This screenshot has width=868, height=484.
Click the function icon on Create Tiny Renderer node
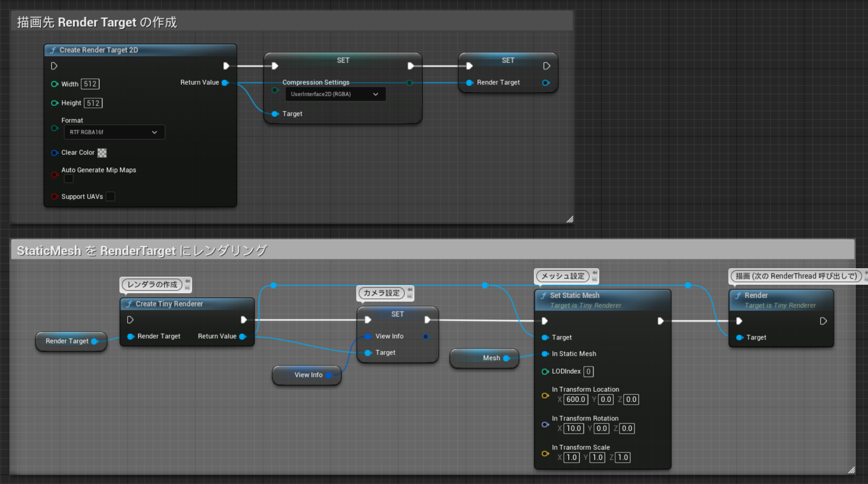click(x=129, y=304)
